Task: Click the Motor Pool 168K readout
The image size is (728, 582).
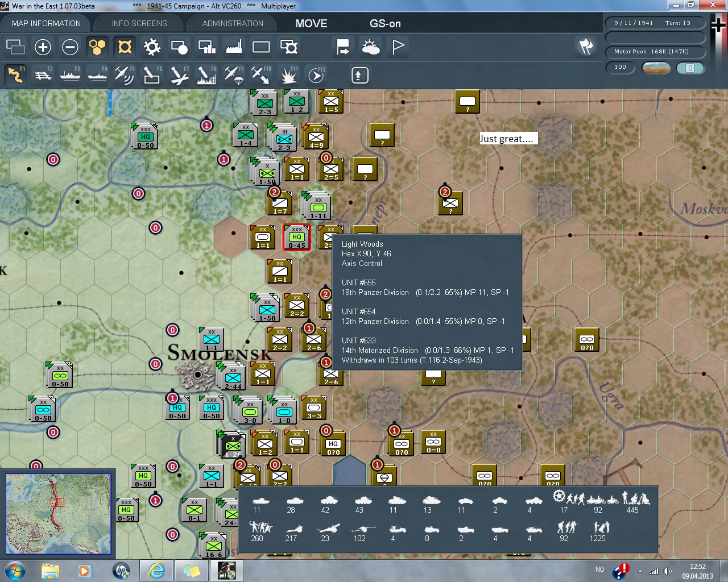Action: 655,52
